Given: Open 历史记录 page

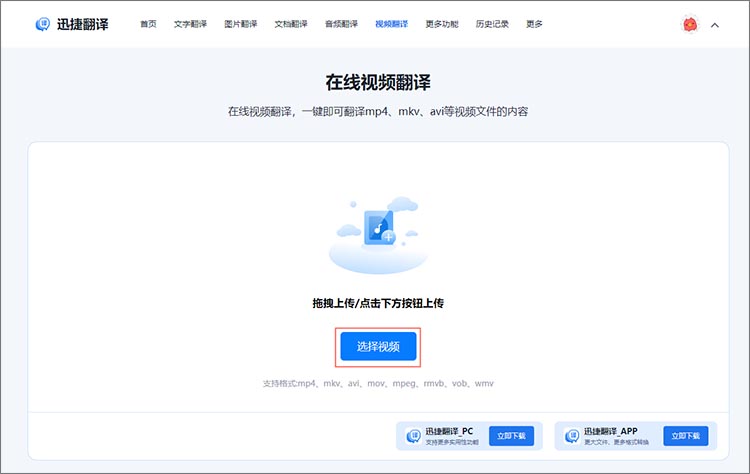Looking at the screenshot, I should click(492, 24).
